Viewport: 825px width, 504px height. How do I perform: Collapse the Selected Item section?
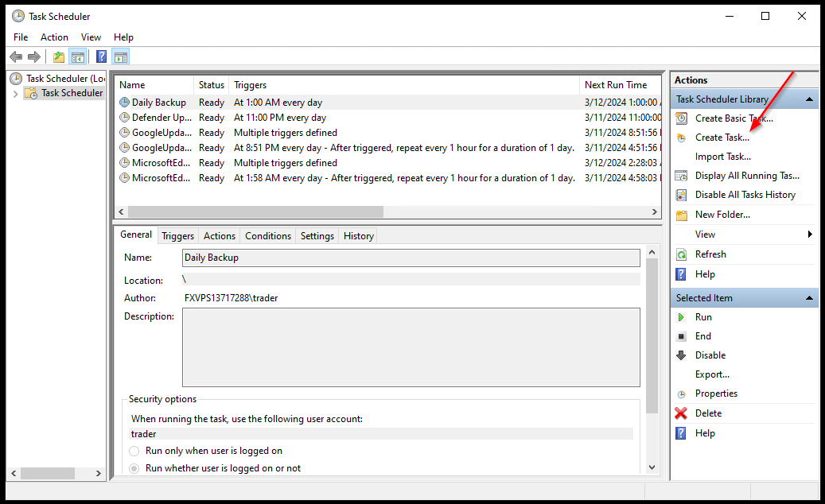tap(809, 298)
